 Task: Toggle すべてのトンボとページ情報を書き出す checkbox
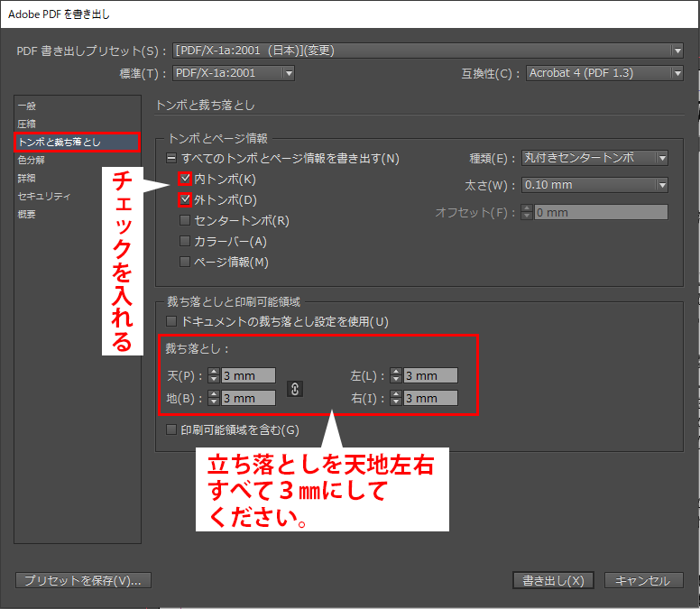[x=171, y=158]
